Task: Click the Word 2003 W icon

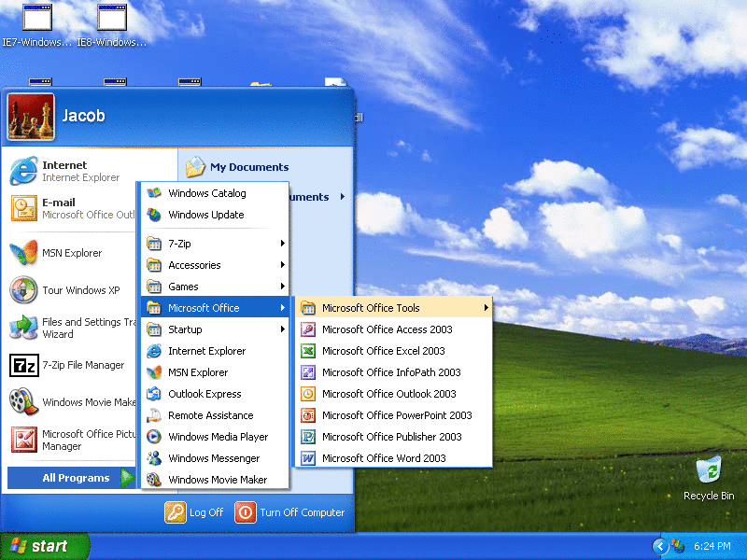Action: tap(308, 458)
